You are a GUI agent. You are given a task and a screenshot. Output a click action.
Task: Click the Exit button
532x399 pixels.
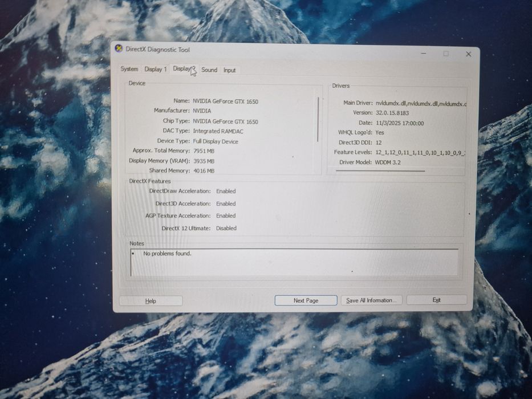coord(436,300)
